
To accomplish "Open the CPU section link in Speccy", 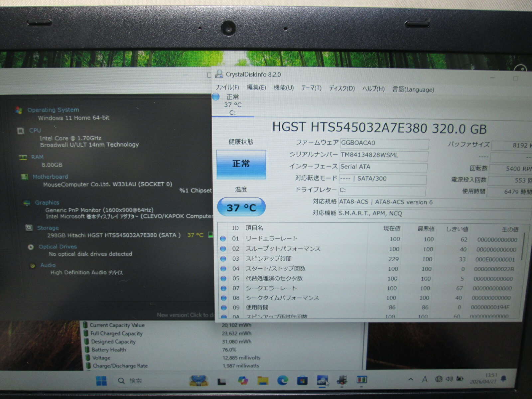I will pyautogui.click(x=35, y=130).
